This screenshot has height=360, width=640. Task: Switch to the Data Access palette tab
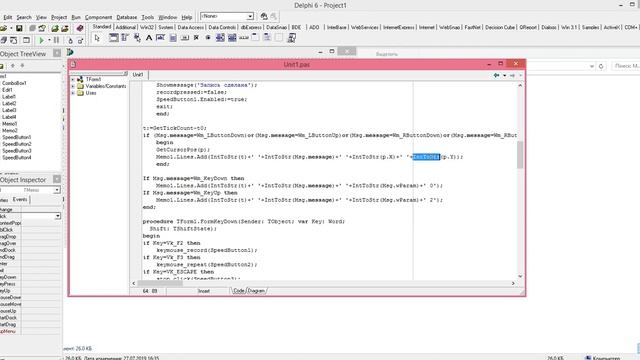tap(191, 27)
